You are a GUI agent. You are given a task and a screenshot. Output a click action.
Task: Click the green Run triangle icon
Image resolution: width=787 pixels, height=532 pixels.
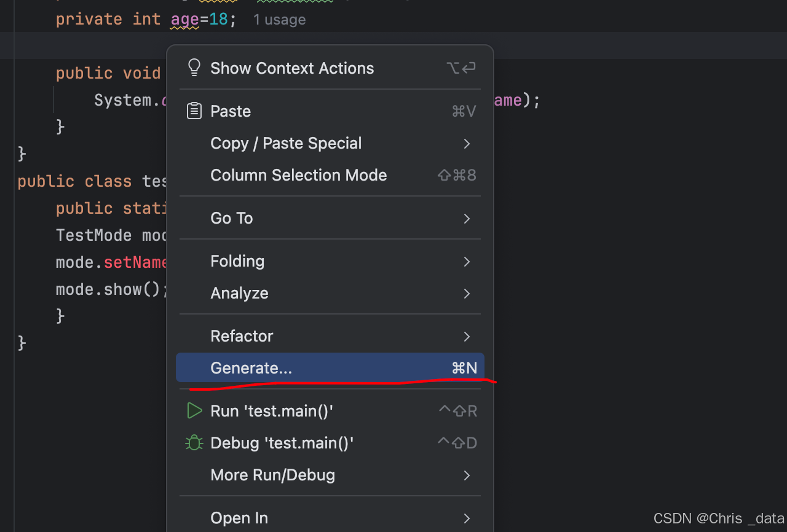(194, 411)
